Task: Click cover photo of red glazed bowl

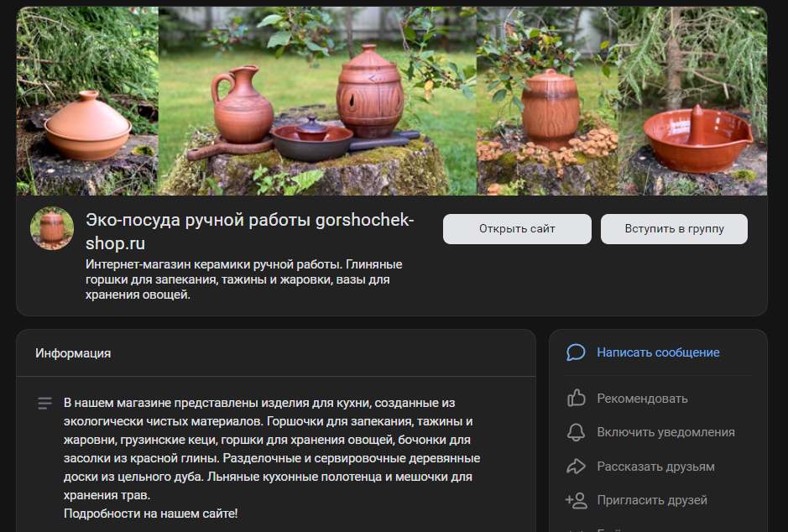Action: click(692, 101)
